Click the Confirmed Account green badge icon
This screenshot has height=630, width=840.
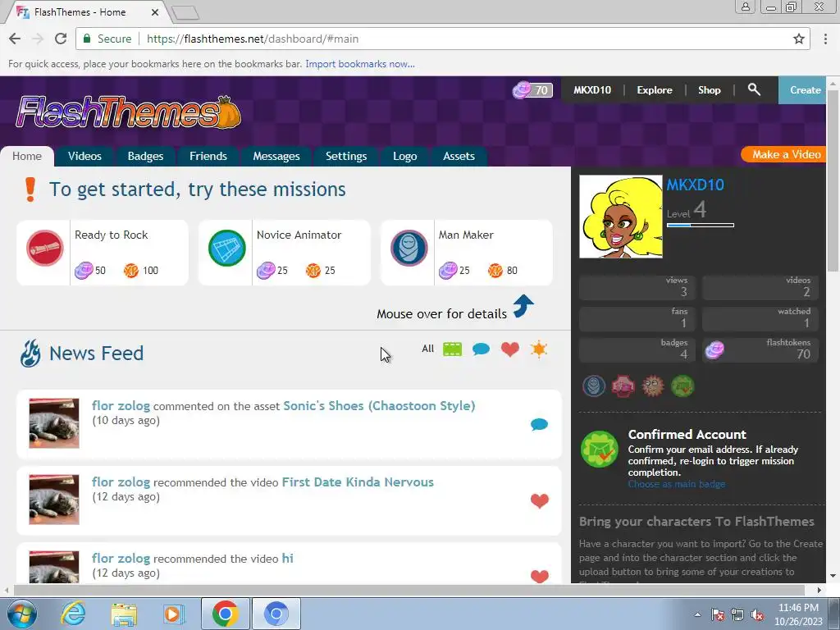coord(600,449)
